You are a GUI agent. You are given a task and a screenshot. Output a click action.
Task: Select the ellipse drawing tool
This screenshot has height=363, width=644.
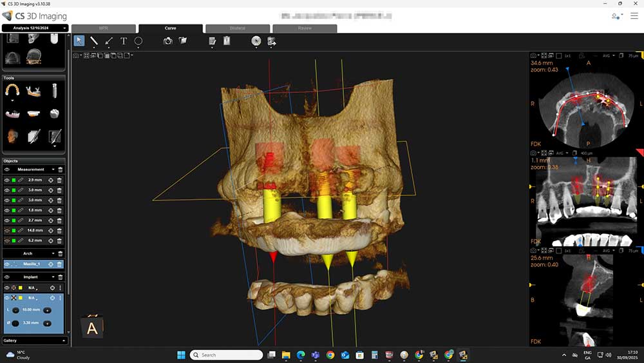point(138,41)
